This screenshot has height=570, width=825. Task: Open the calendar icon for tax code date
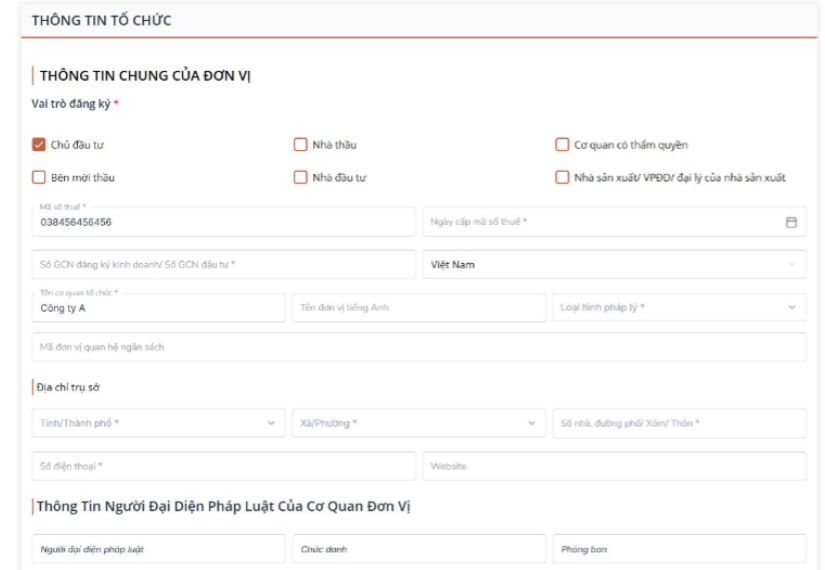(791, 222)
